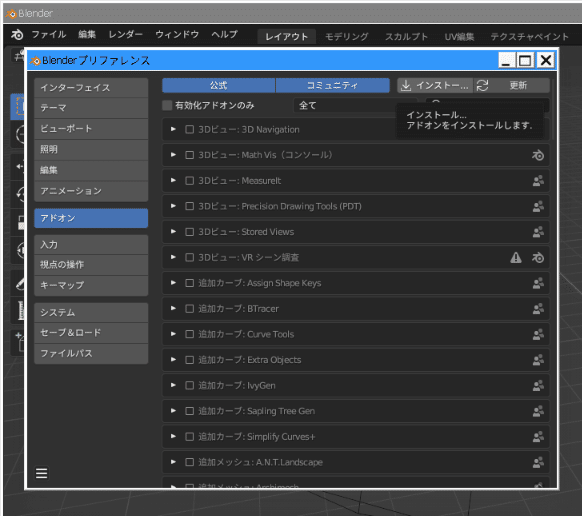Switch to the スカルプト workspace tab
The height and width of the screenshot is (516, 582).
406,36
